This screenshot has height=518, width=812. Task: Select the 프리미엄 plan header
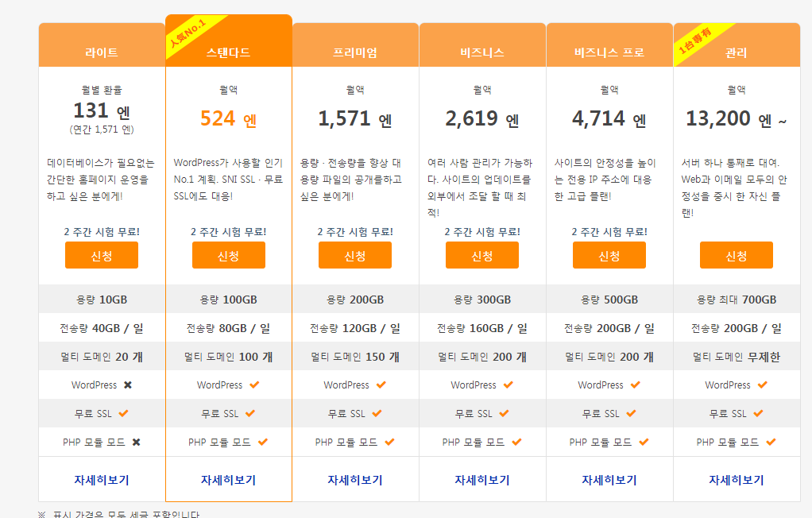click(355, 52)
